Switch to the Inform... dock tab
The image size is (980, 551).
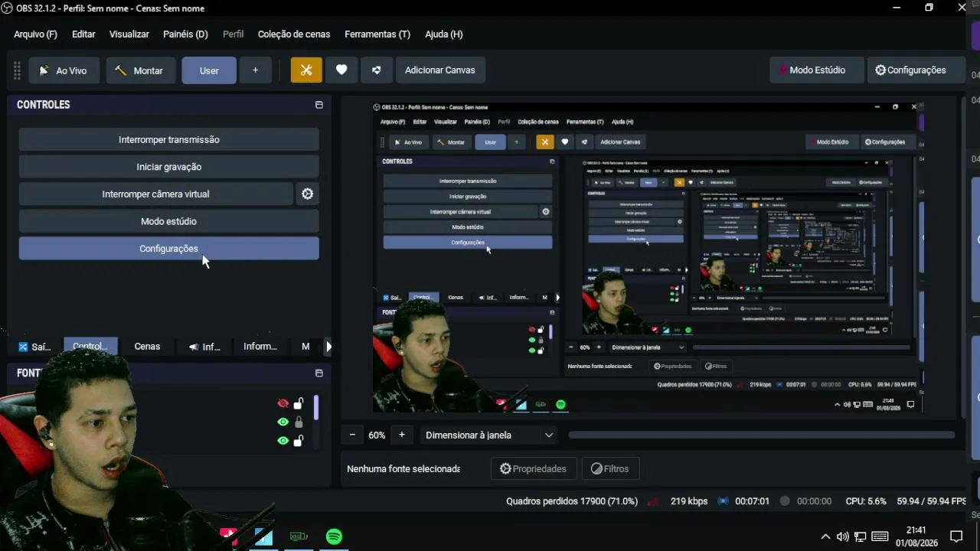[260, 347]
